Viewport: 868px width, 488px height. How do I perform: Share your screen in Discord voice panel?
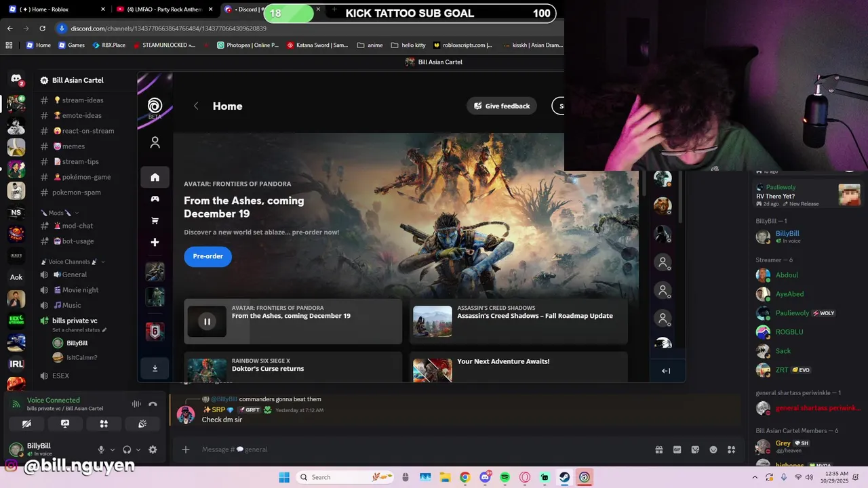[x=65, y=424]
